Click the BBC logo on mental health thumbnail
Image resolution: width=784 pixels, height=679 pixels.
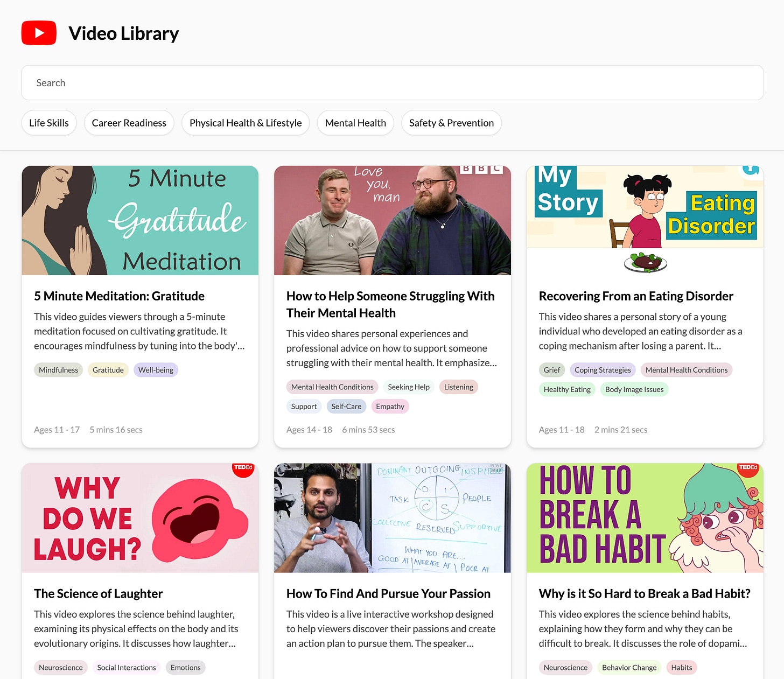tap(482, 169)
